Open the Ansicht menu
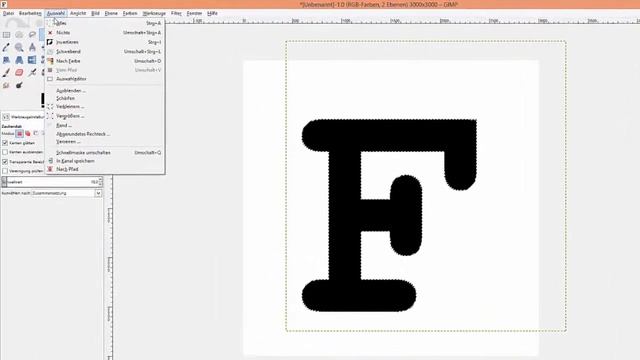Screen dimensions: 640x360 tap(78, 13)
